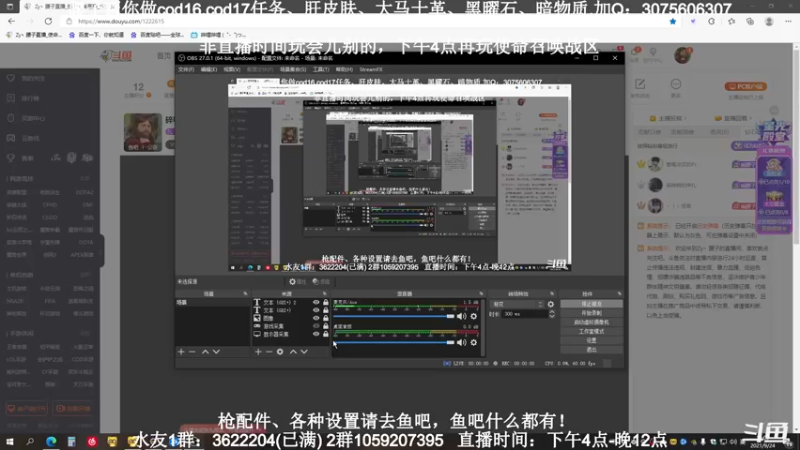
Task: Click transition duration 300 ms input field
Action: click(x=524, y=314)
